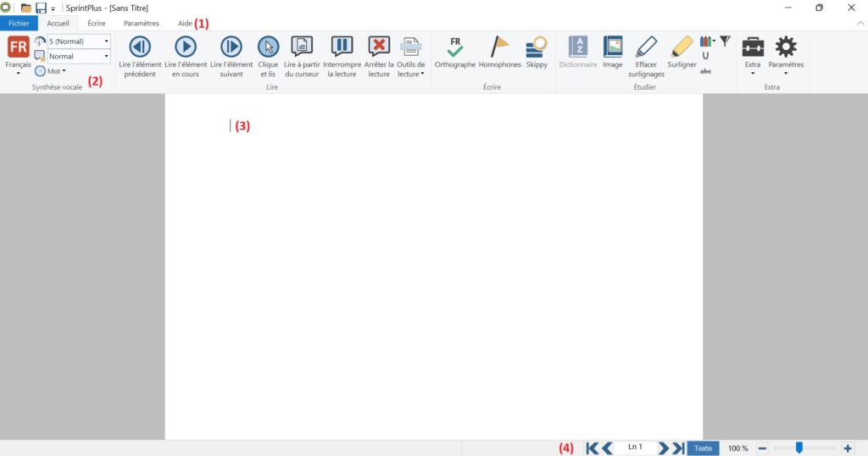This screenshot has width=868, height=456.
Task: Click the 100 % zoom level
Action: (x=737, y=448)
